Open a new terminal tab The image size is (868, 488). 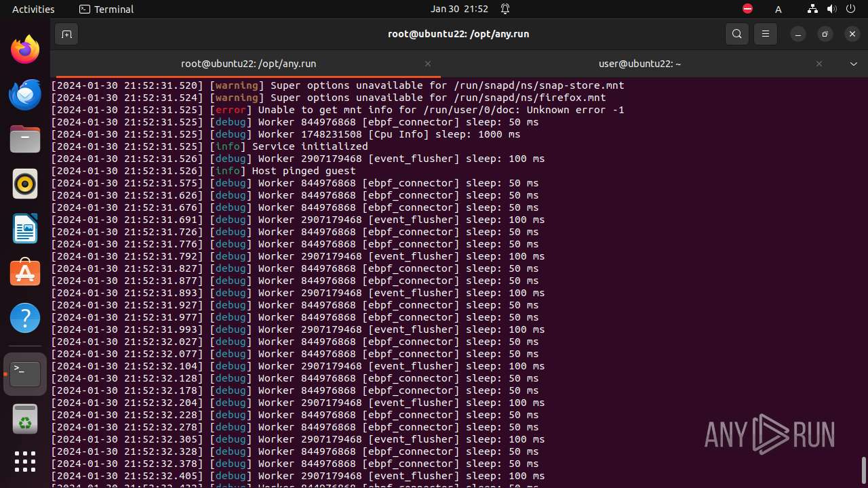click(x=66, y=34)
